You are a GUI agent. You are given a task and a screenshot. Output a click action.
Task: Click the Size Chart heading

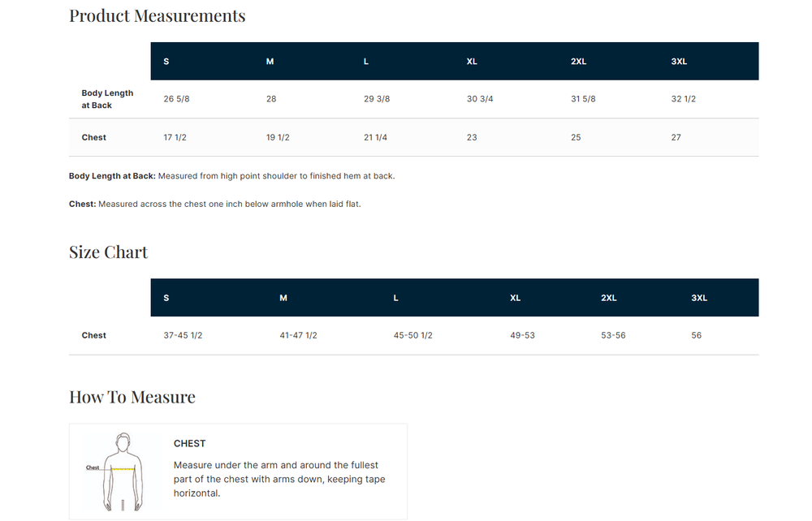[109, 252]
